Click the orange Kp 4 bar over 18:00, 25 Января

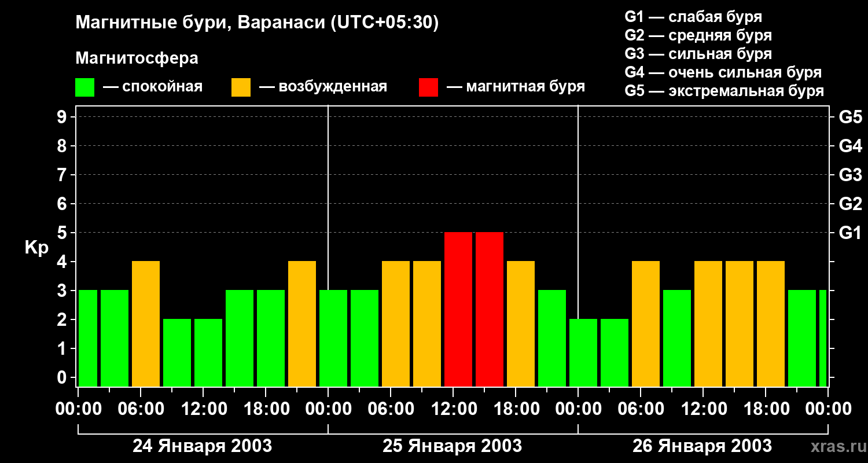pyautogui.click(x=521, y=324)
